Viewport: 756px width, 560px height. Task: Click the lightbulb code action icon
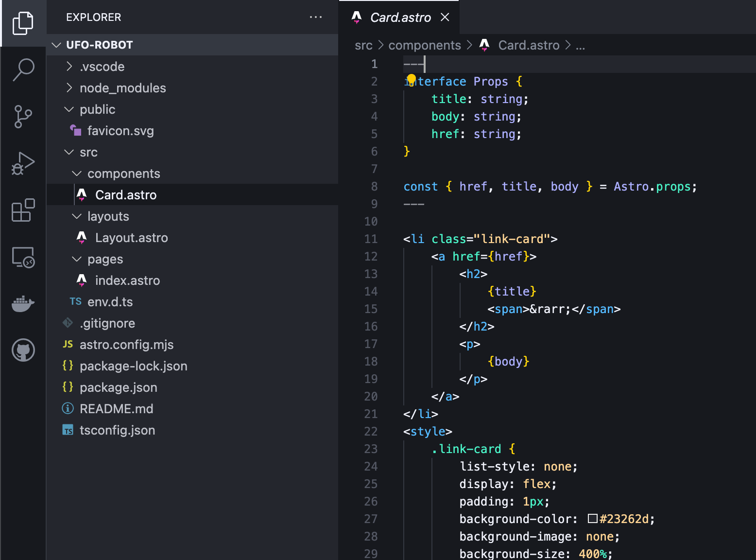pyautogui.click(x=411, y=79)
